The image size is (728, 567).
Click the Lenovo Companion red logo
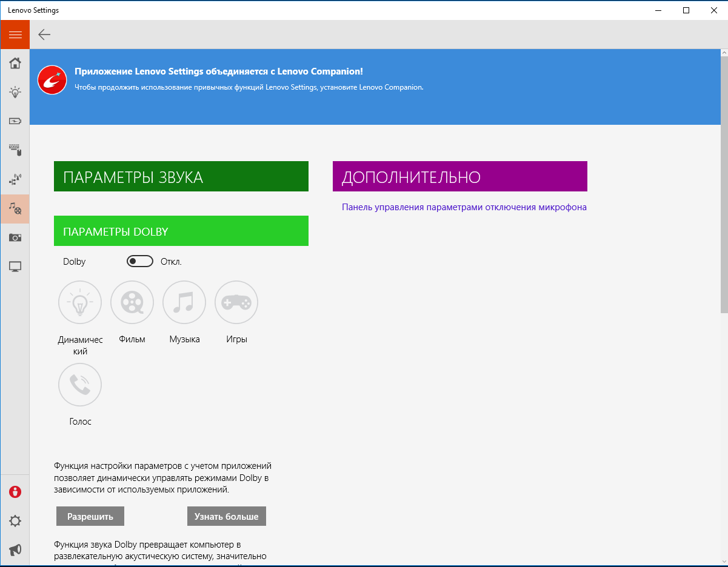[x=52, y=80]
